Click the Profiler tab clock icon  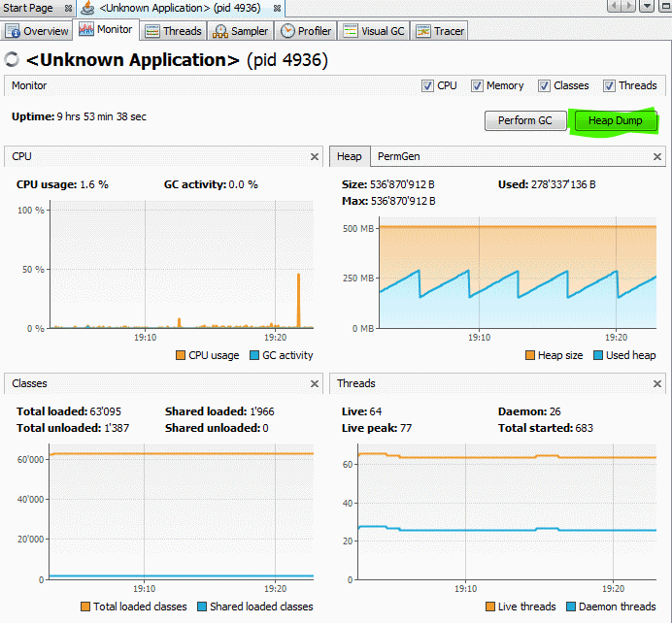pyautogui.click(x=287, y=31)
